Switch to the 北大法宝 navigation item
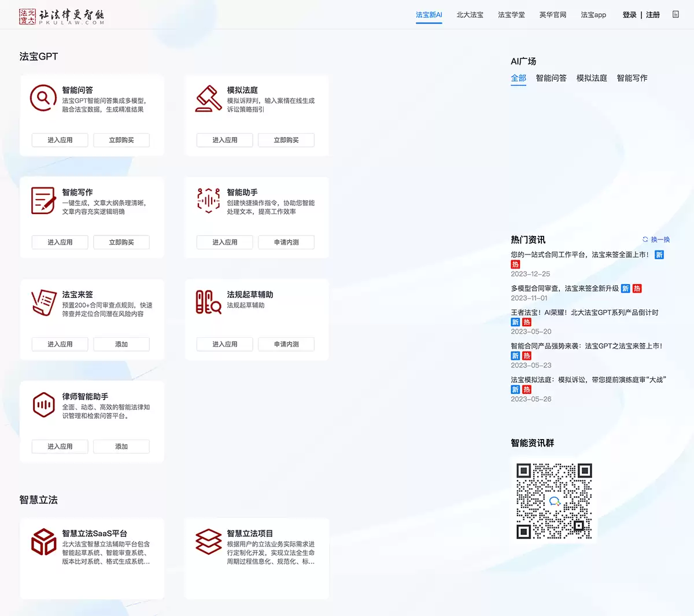 click(x=470, y=15)
